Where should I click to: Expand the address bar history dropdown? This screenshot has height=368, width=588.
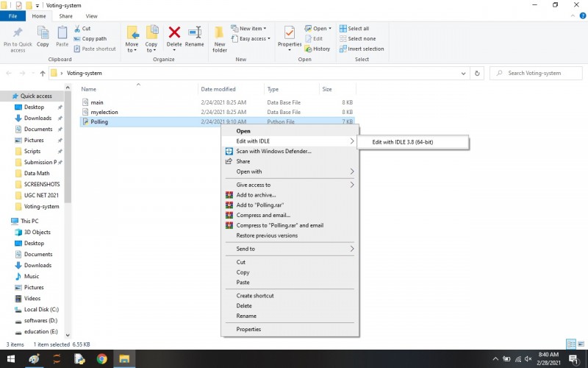tap(464, 73)
